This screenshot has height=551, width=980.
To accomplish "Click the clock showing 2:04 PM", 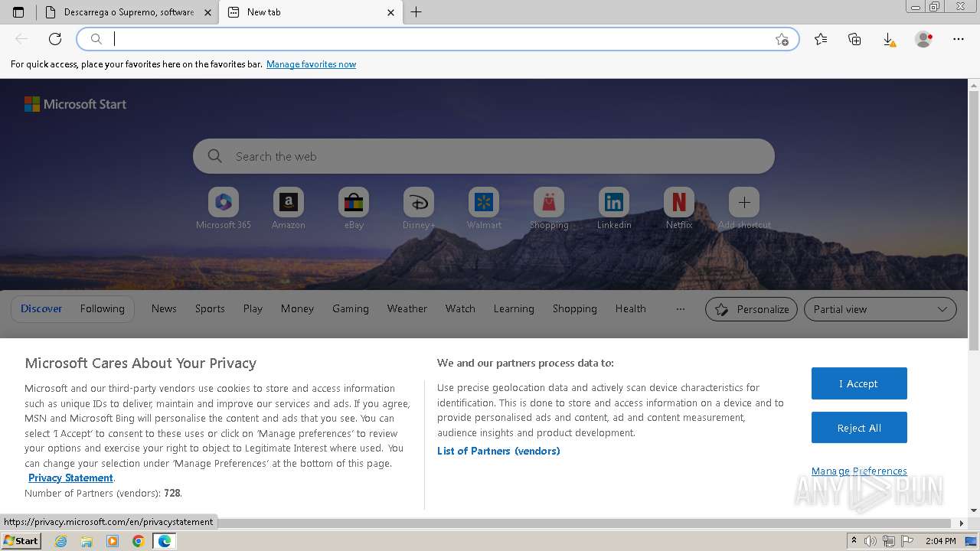I will click(x=941, y=541).
